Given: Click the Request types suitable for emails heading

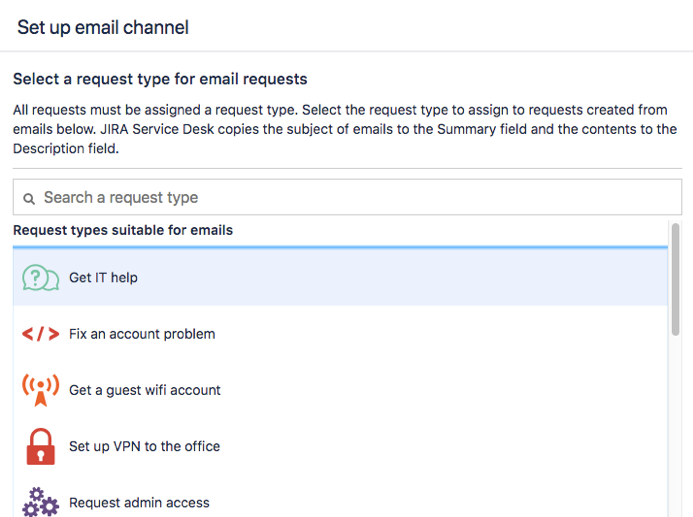Looking at the screenshot, I should [x=123, y=230].
